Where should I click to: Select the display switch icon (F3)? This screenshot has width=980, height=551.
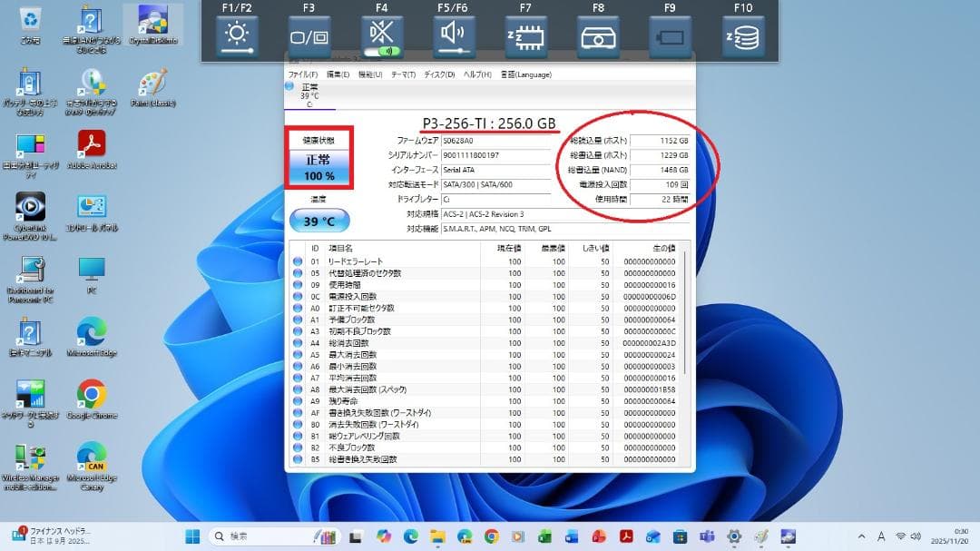(x=309, y=34)
